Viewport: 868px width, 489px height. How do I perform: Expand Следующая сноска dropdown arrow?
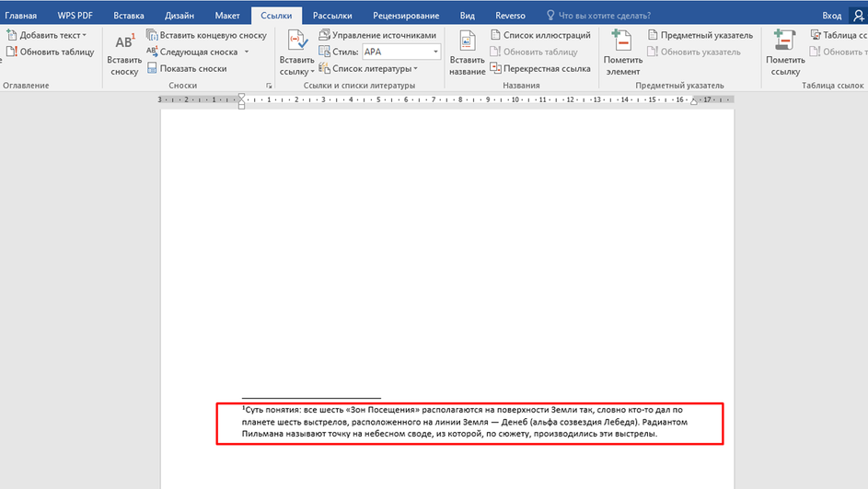(x=247, y=52)
